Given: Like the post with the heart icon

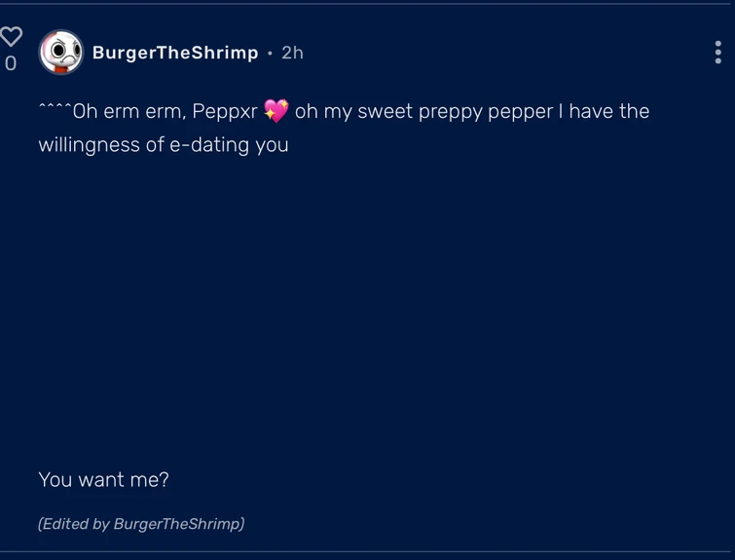Looking at the screenshot, I should point(11,37).
